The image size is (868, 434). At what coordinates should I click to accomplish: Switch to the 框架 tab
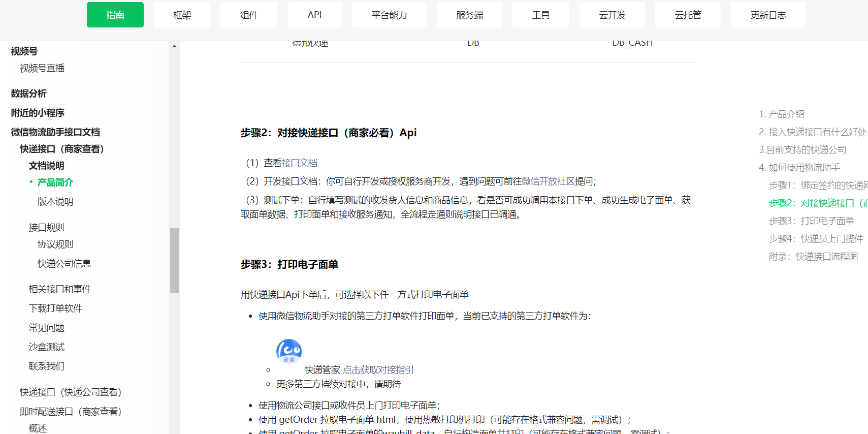click(182, 15)
